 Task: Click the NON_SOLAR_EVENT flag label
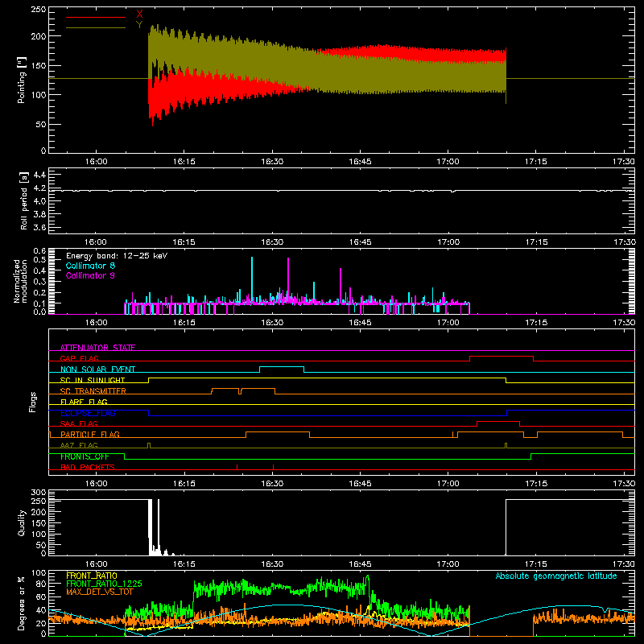97,369
